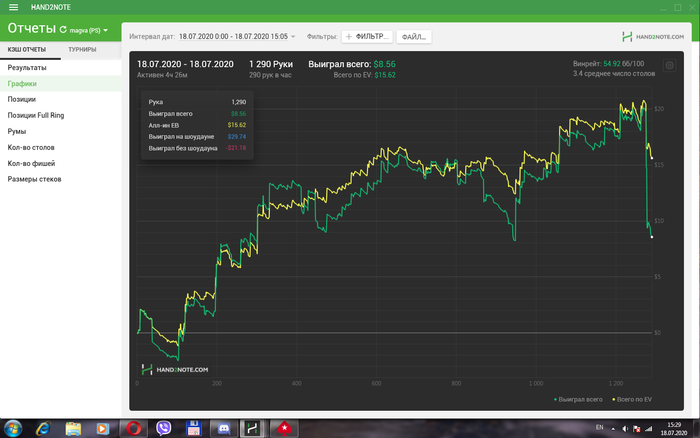
Task: Select Hand2Note taskbar icon
Action: [253, 429]
